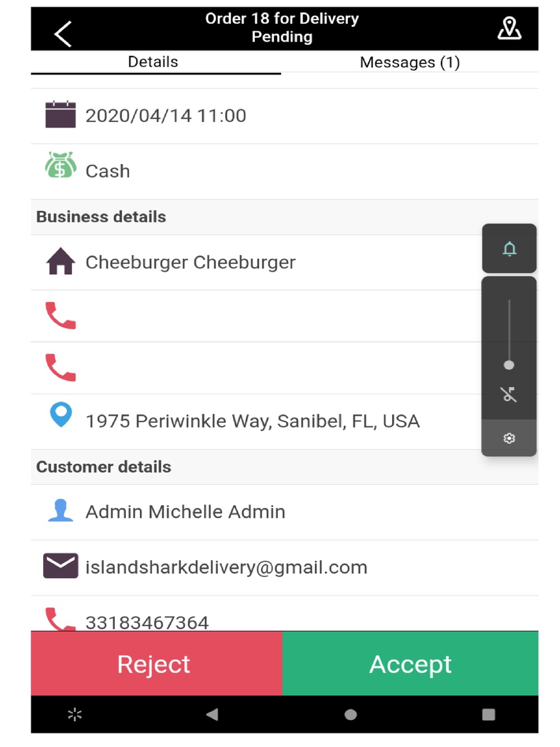Toggle the muted media note icon
The width and height of the screenshot is (560, 747).
pyautogui.click(x=509, y=395)
